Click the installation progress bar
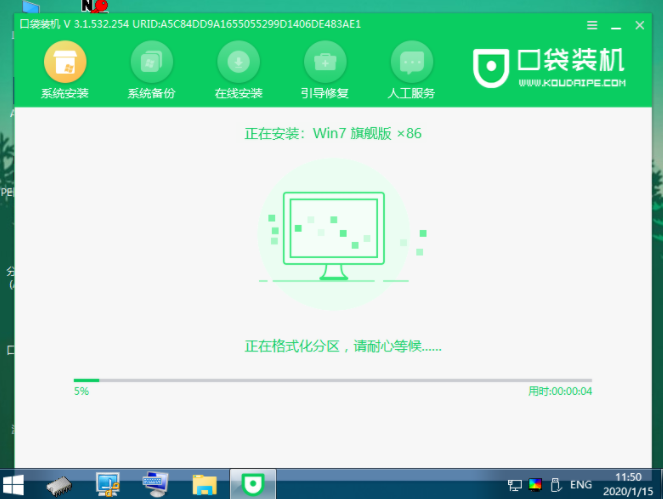 pos(332,380)
